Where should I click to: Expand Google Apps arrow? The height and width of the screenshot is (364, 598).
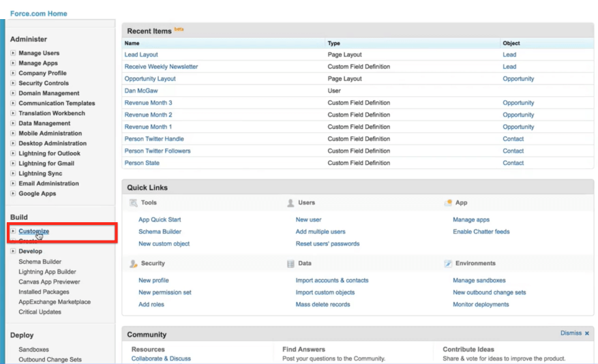pyautogui.click(x=13, y=193)
